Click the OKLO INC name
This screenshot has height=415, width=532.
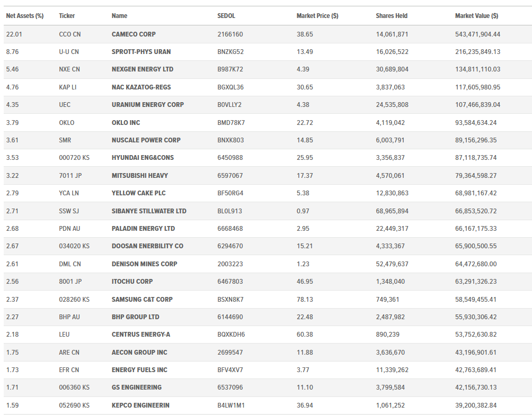pos(126,123)
